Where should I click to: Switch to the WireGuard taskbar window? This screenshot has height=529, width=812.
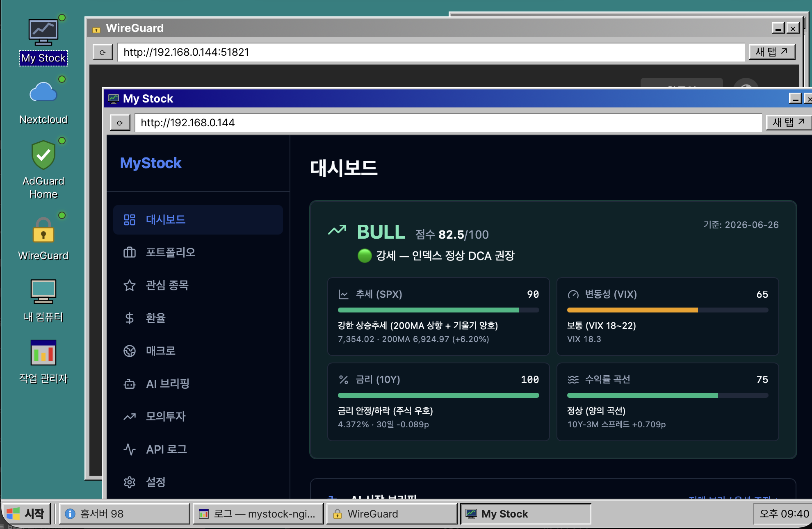[x=392, y=514]
